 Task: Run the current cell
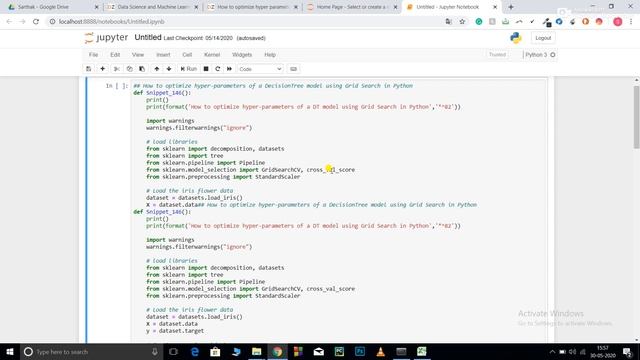coord(189,69)
